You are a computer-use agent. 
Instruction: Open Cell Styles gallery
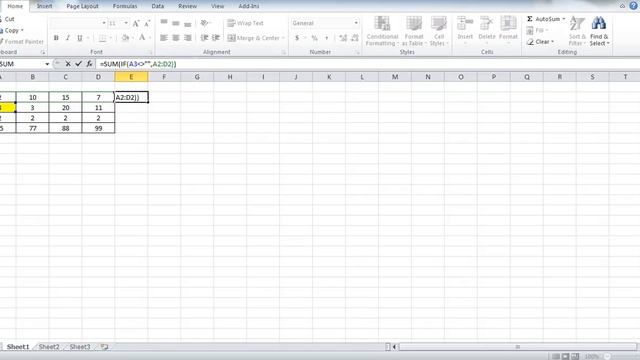pos(439,31)
